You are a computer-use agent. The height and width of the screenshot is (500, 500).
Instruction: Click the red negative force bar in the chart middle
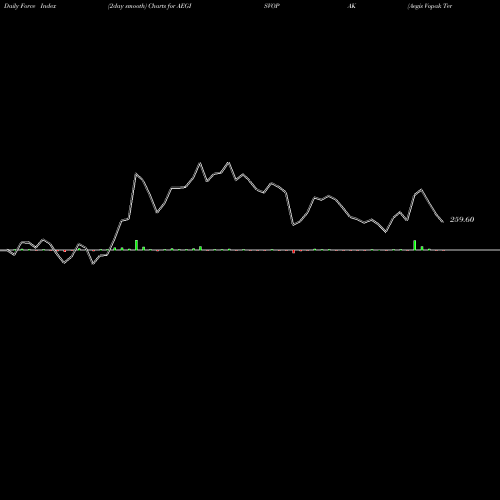[294, 252]
